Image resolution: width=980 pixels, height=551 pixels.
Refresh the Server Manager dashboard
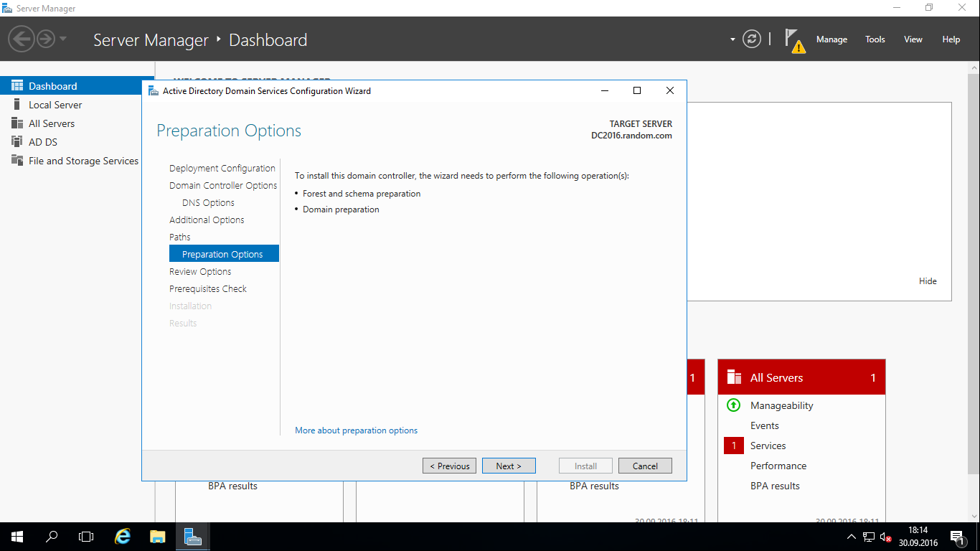point(752,39)
